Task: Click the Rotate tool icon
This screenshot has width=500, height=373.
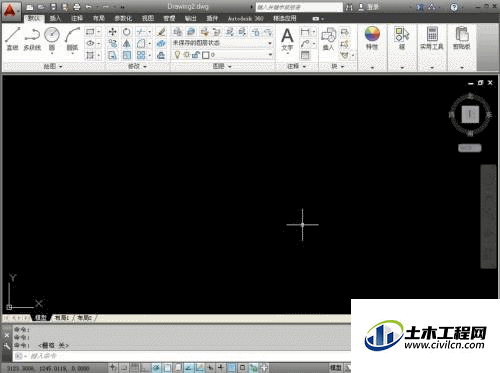Action: click(127, 32)
